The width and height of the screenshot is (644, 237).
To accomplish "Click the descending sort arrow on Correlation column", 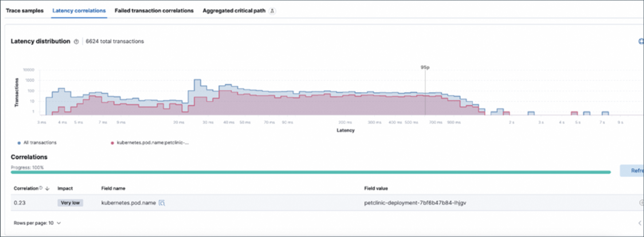I will (x=47, y=188).
